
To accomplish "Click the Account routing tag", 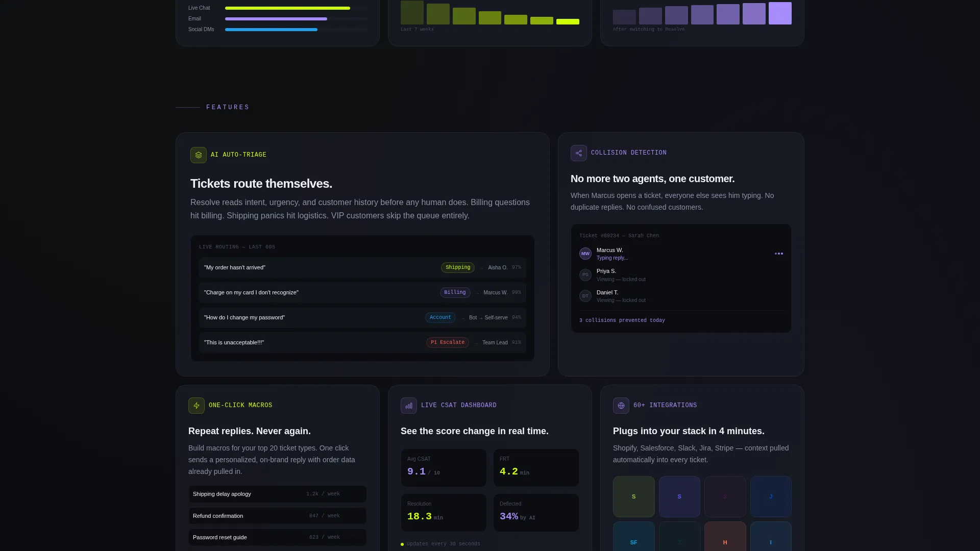I will click(440, 318).
